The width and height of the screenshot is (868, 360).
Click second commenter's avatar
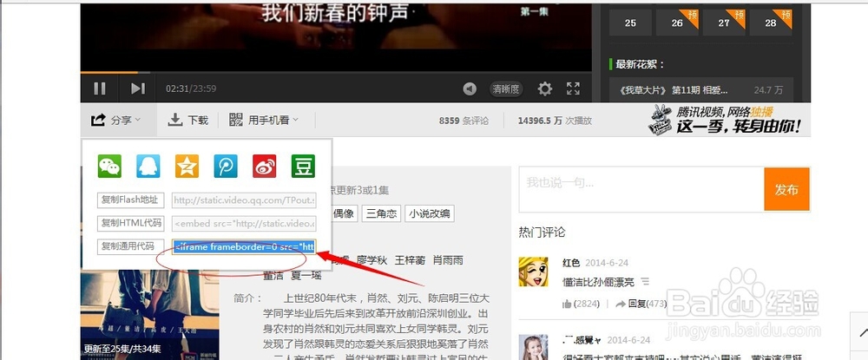click(x=533, y=347)
